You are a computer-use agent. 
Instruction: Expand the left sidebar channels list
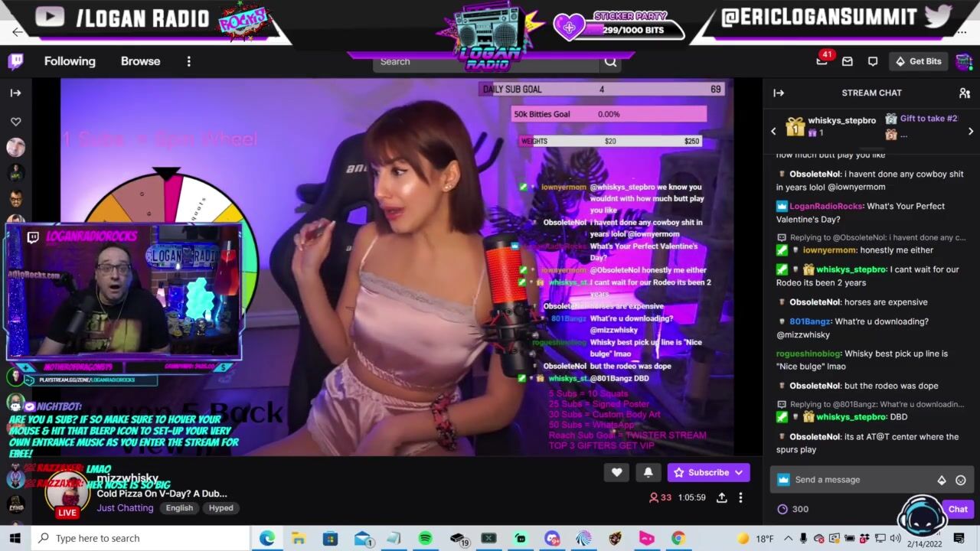pos(15,93)
